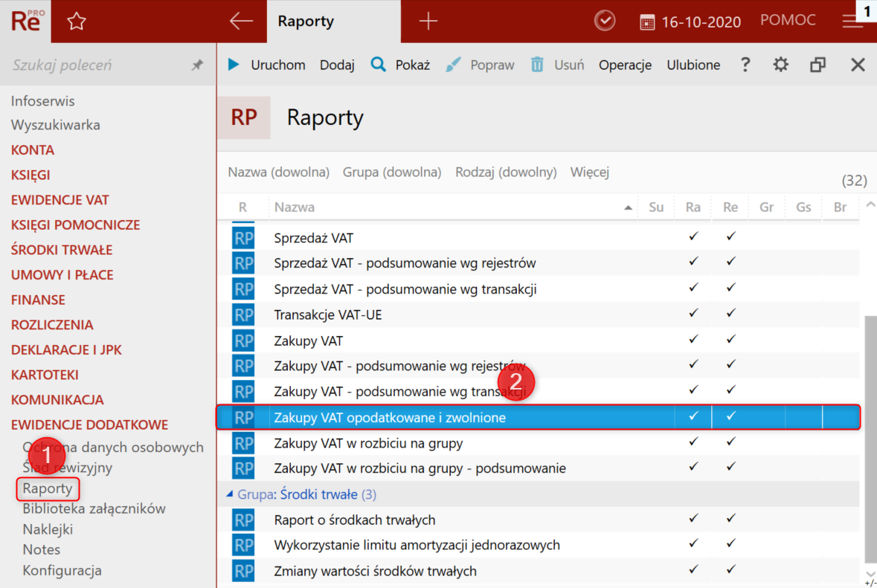Click the back arrow icon
877x588 pixels.
click(241, 22)
